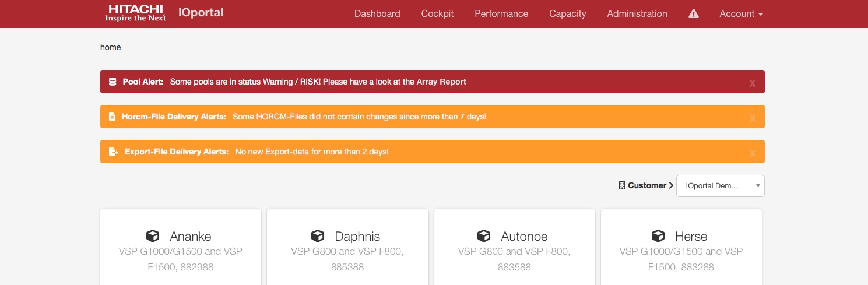This screenshot has width=868, height=285.
Task: Expand the Account menu
Action: click(741, 14)
